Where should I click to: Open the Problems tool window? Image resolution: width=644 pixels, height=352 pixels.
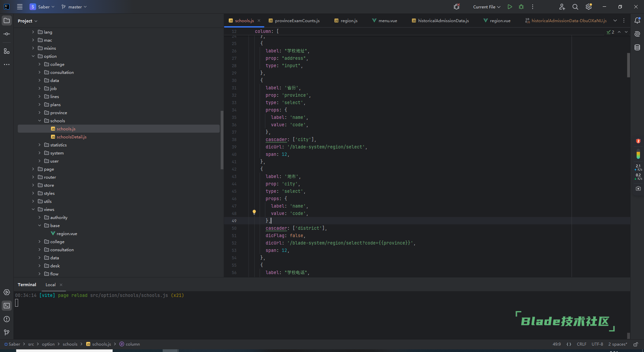click(x=7, y=319)
